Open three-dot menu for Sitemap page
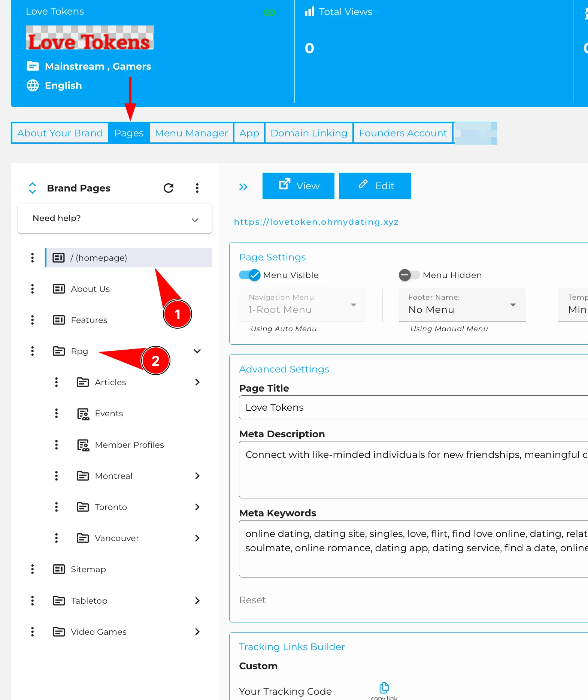 (x=33, y=569)
